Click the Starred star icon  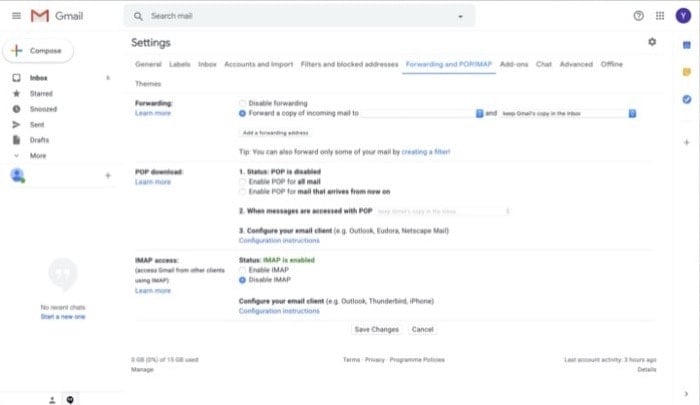tap(17, 93)
